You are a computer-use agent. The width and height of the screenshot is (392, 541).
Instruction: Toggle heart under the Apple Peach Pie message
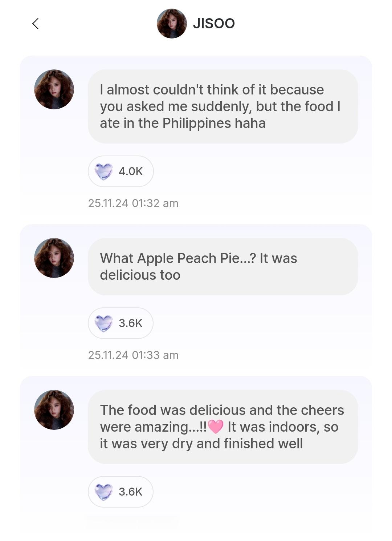coord(104,323)
